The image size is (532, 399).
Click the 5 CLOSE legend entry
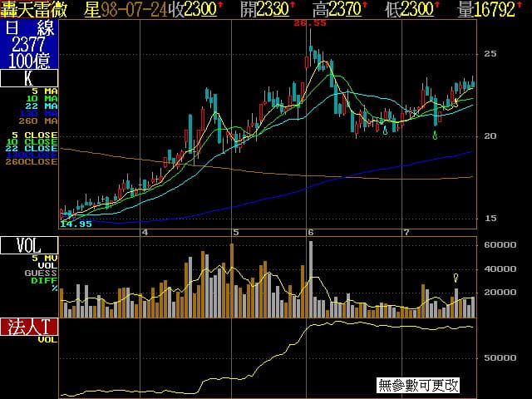click(x=35, y=134)
